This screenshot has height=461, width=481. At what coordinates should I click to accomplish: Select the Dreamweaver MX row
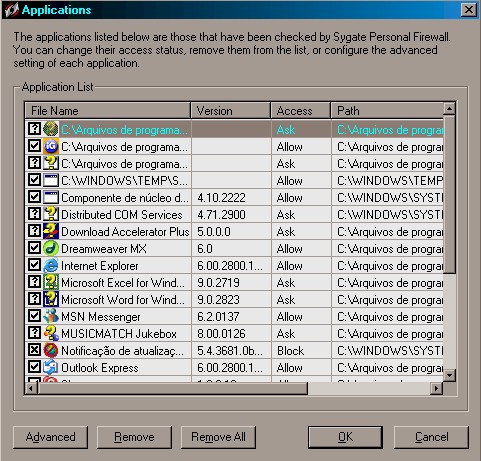click(234, 249)
